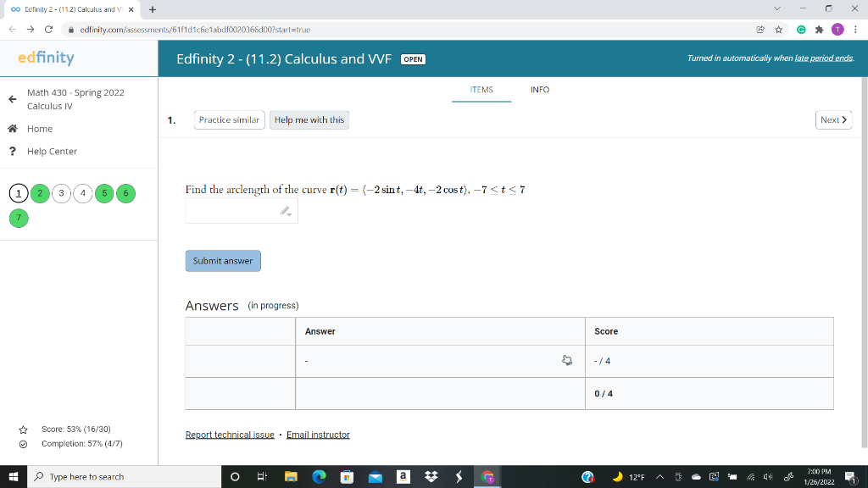Switch to the INFO tab
The image size is (868, 488).
point(540,90)
